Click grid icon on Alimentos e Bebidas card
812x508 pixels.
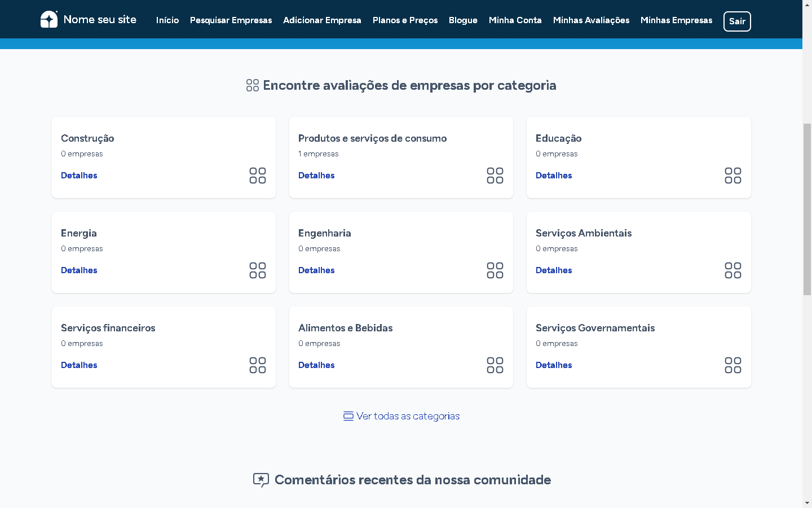[x=495, y=365]
